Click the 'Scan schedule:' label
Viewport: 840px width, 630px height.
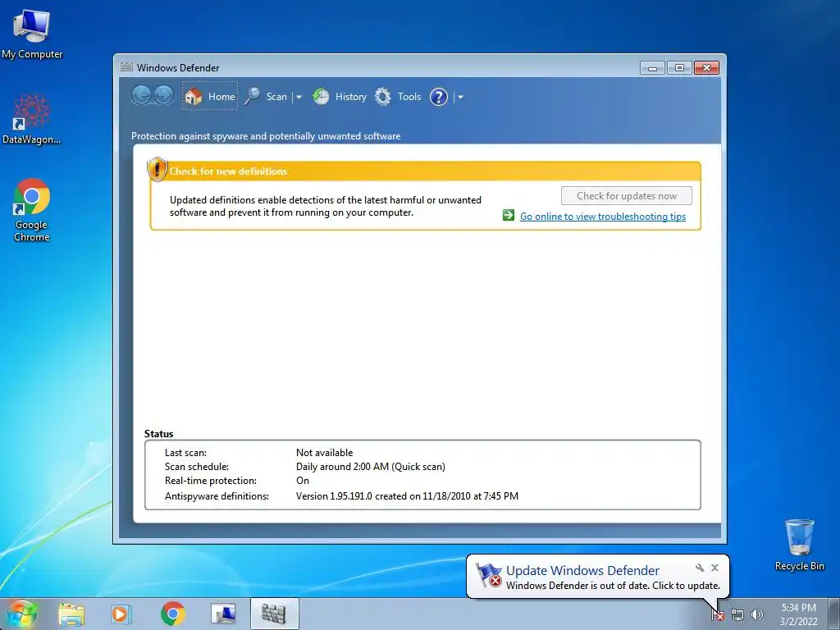(197, 467)
